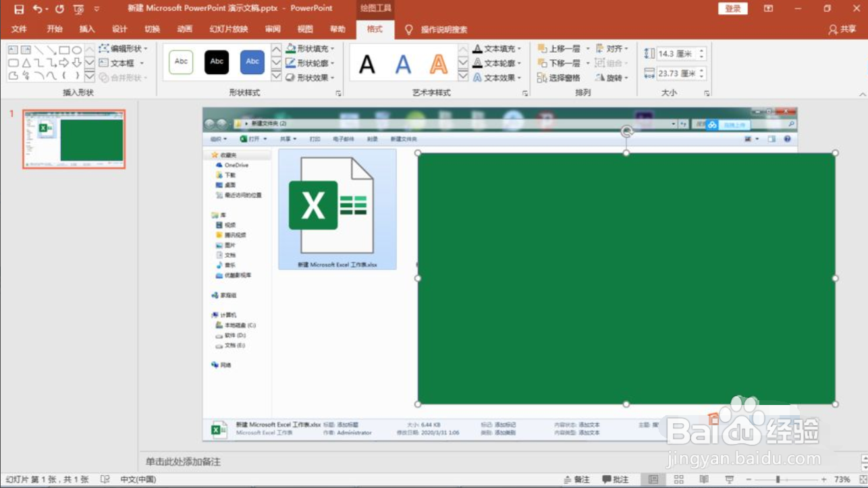Expand shape styles gallery More button

click(276, 76)
